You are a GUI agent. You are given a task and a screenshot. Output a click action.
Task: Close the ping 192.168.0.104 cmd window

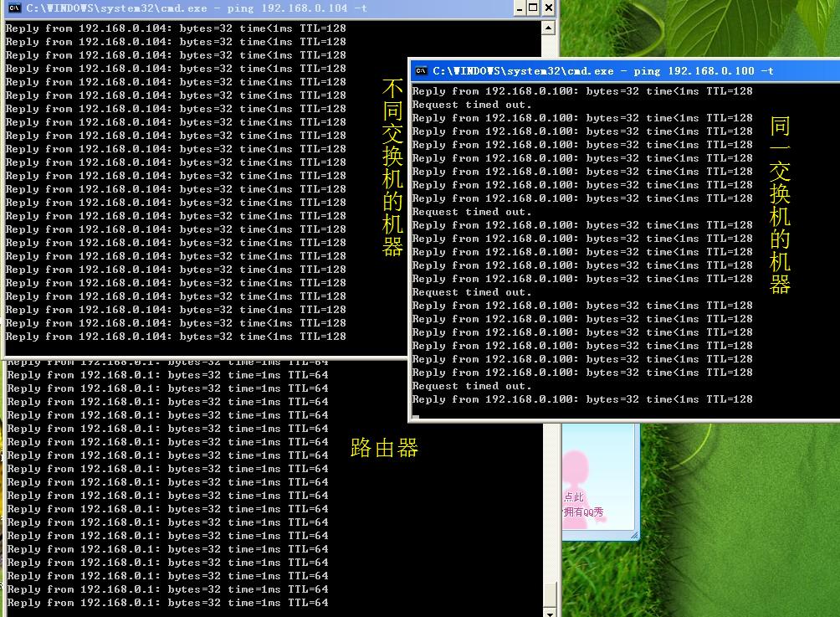pos(548,8)
